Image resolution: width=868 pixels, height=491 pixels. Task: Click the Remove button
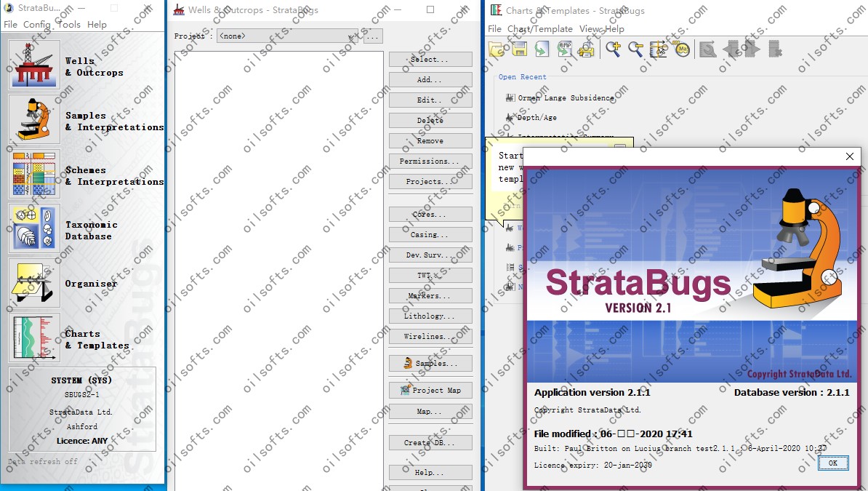point(430,141)
